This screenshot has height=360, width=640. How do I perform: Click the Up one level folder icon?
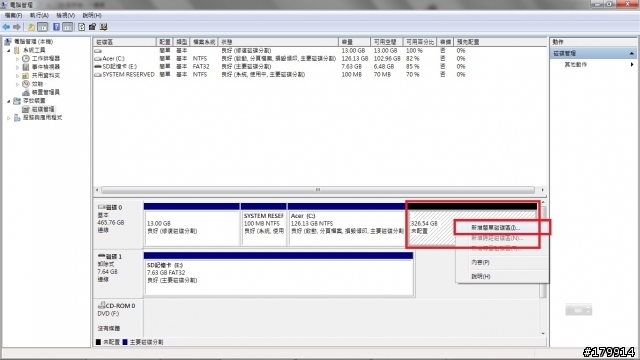click(31, 27)
